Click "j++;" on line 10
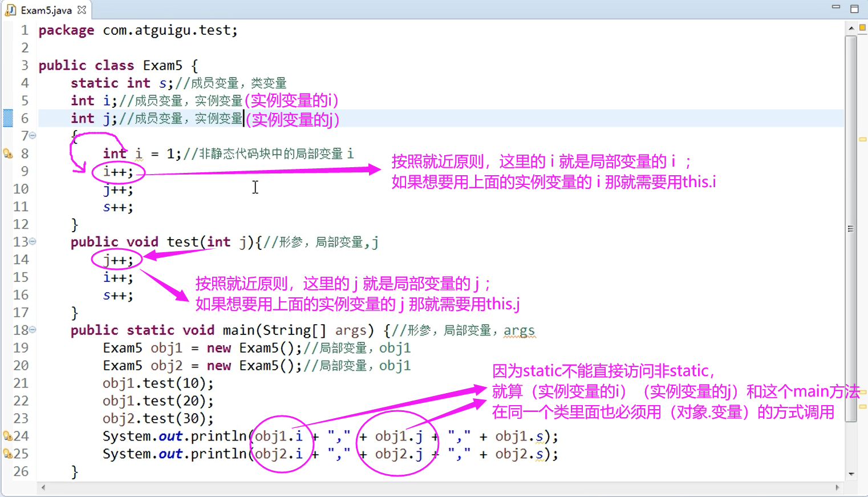Viewport: 868px width, 497px height. pos(118,189)
